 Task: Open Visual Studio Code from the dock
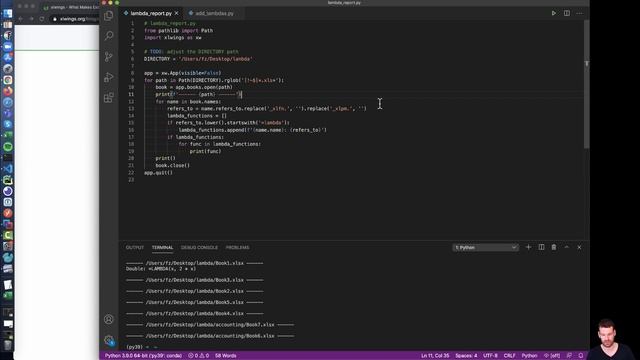(8, 169)
